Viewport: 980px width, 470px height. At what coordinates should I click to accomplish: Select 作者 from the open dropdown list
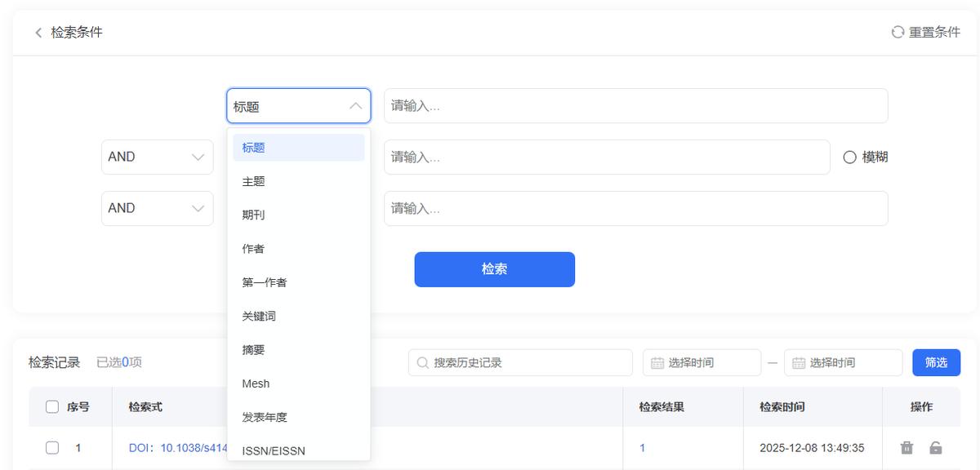(256, 249)
